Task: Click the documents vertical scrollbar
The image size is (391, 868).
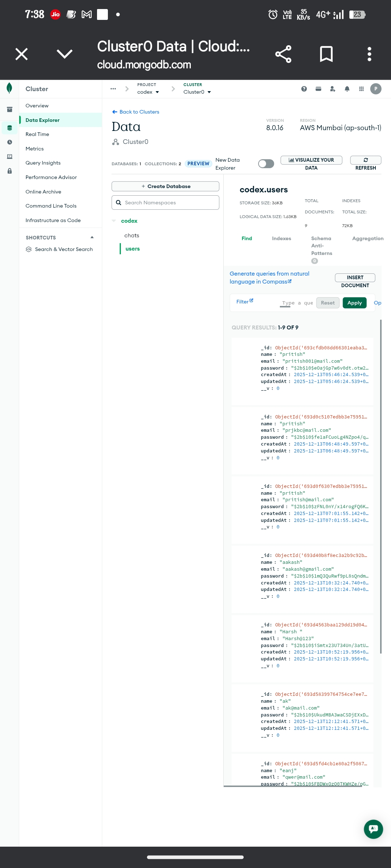Action: [x=381, y=486]
